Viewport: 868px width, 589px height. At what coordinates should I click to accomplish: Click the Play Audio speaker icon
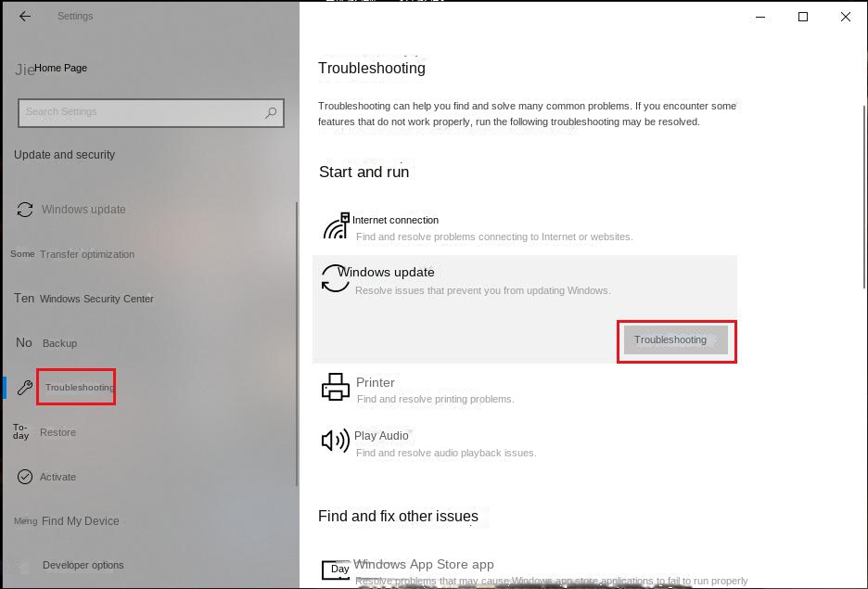click(336, 441)
